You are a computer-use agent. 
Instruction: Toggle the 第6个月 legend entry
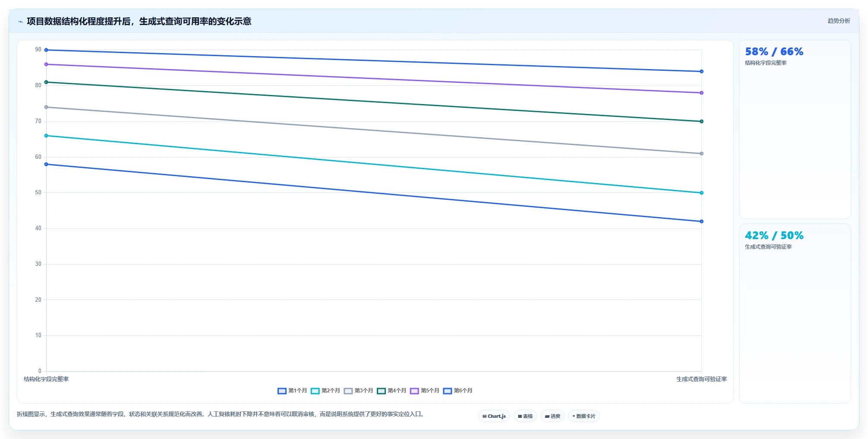pos(458,391)
